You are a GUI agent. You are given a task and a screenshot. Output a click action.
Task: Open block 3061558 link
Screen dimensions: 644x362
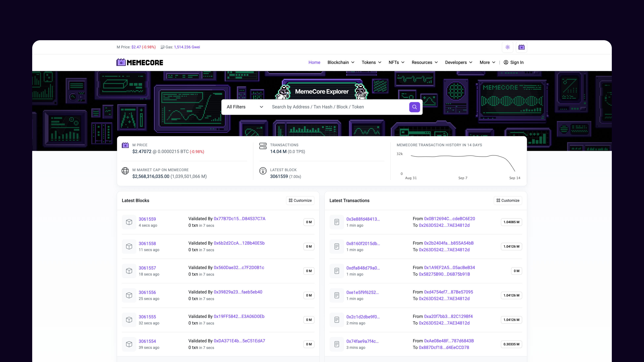147,243
